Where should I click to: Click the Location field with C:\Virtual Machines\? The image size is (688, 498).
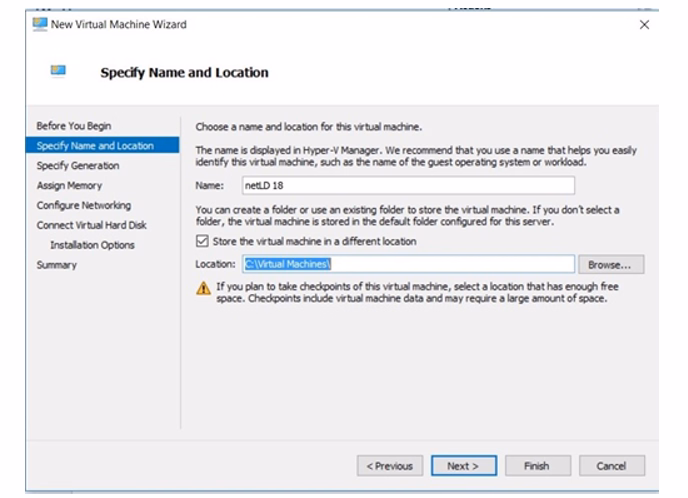click(408, 264)
